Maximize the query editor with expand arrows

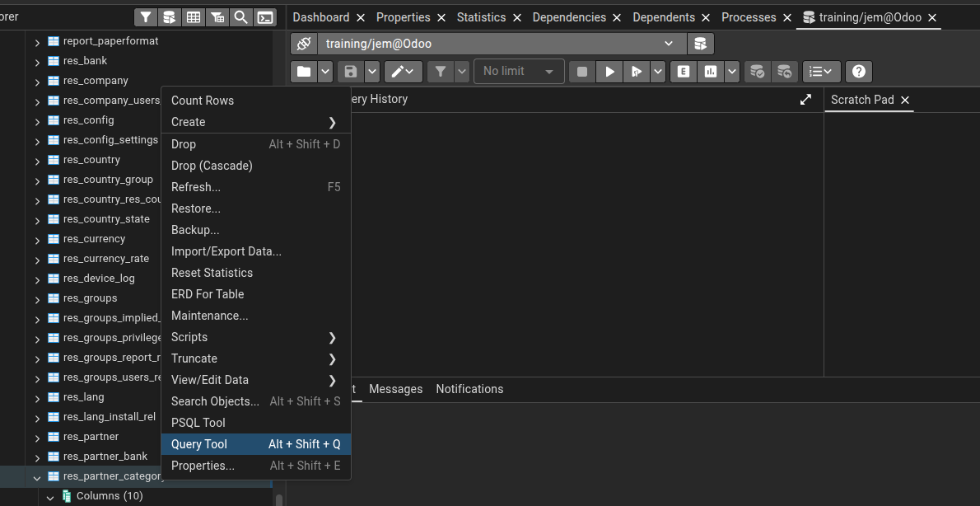tap(805, 100)
